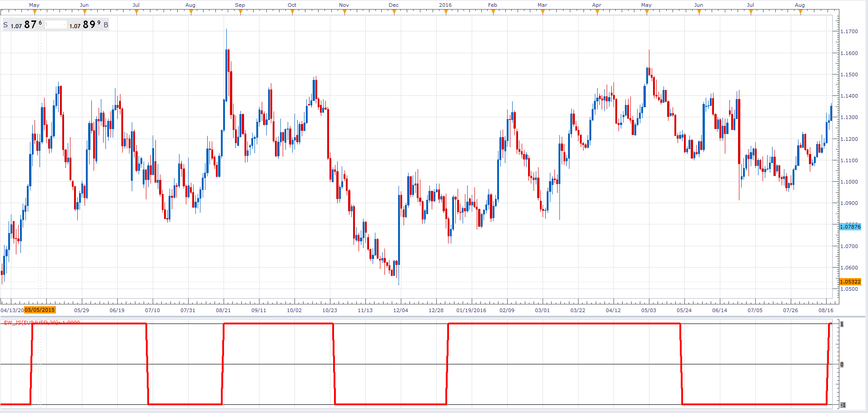Viewport: 868px width, 413px height.
Task: Click the orange Dec month marker
Action: (394, 12)
